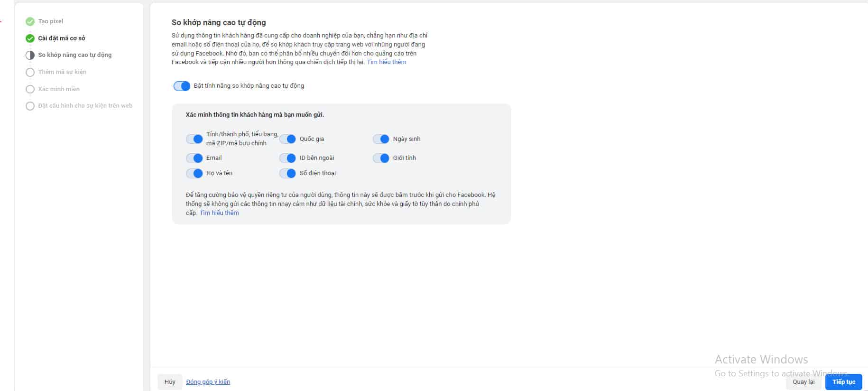This screenshot has height=391, width=868.
Task: Disable Bật tính năng so khớp nâng cao toggle
Action: point(182,86)
